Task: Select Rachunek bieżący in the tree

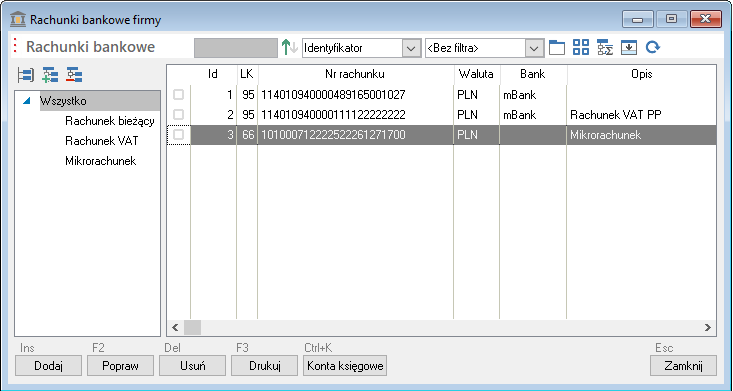Action: [x=110, y=121]
